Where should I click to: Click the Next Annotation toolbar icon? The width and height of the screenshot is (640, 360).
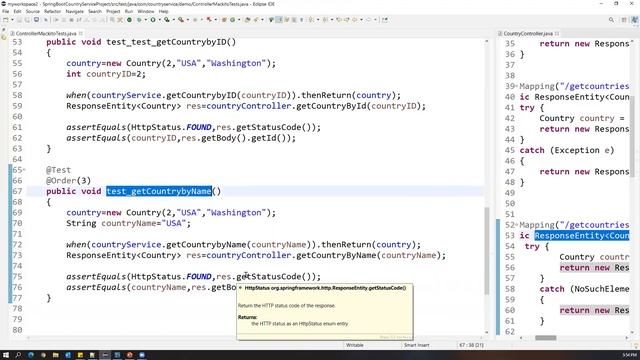point(311,20)
